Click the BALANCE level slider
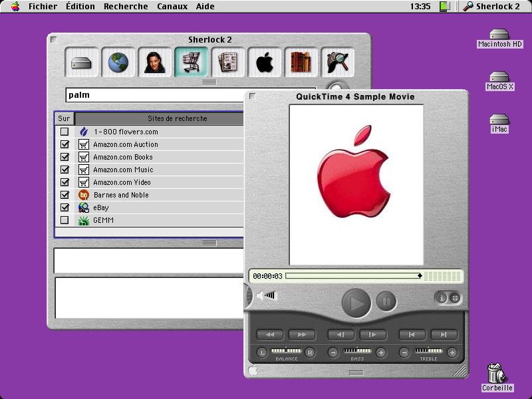The width and height of the screenshot is (532, 399). click(x=286, y=350)
